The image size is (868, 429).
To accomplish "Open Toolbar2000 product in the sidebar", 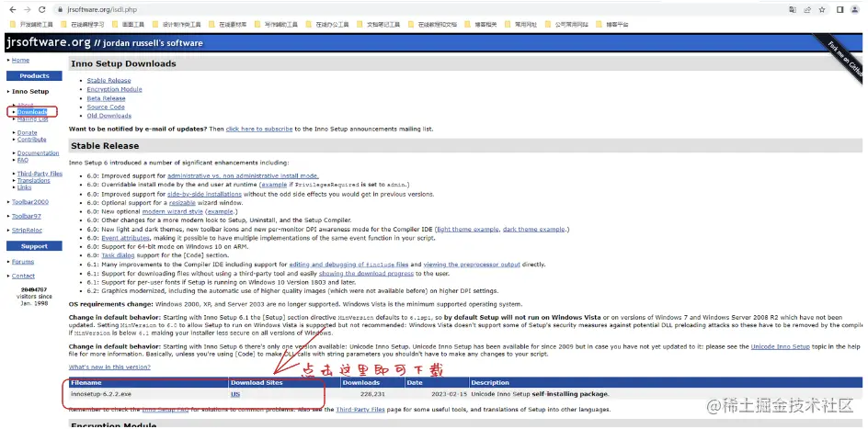I will (x=30, y=202).
